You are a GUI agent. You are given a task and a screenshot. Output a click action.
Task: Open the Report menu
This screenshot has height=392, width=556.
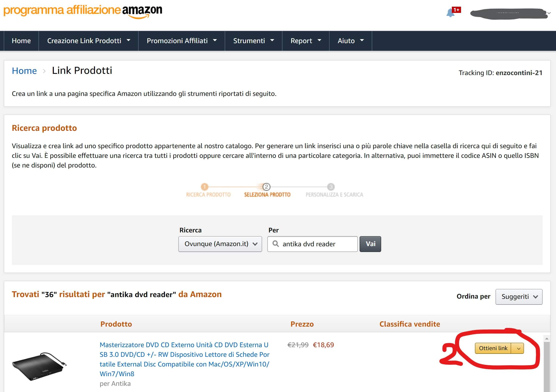point(306,41)
